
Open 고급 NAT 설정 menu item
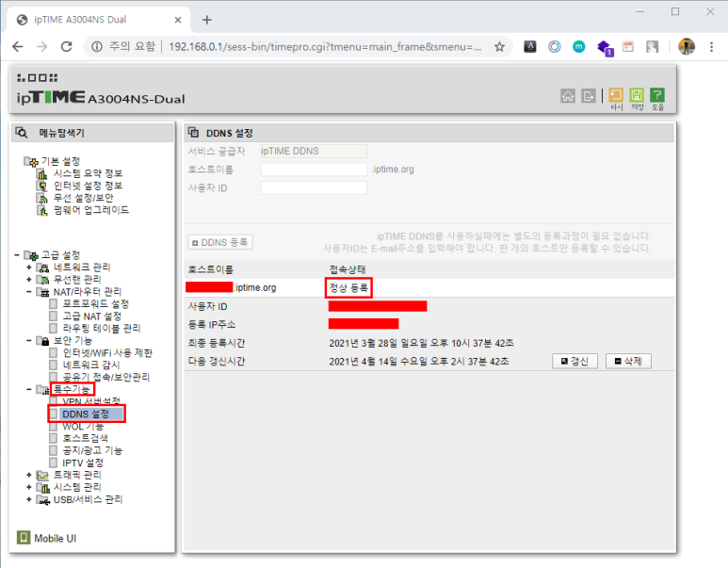[x=92, y=316]
